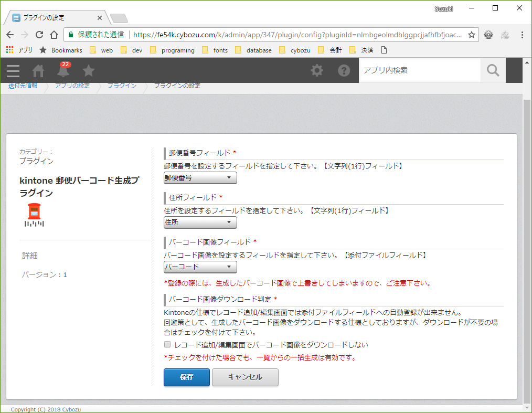Close the プラグインの設定 tab

(x=99, y=18)
